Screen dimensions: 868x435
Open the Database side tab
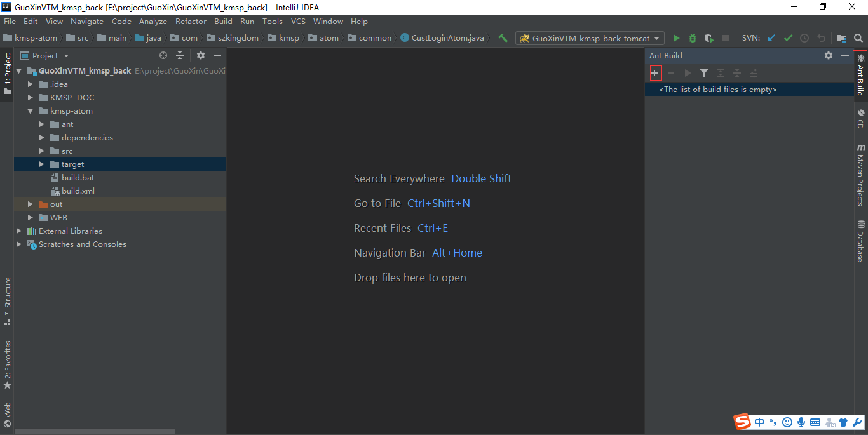pyautogui.click(x=860, y=241)
